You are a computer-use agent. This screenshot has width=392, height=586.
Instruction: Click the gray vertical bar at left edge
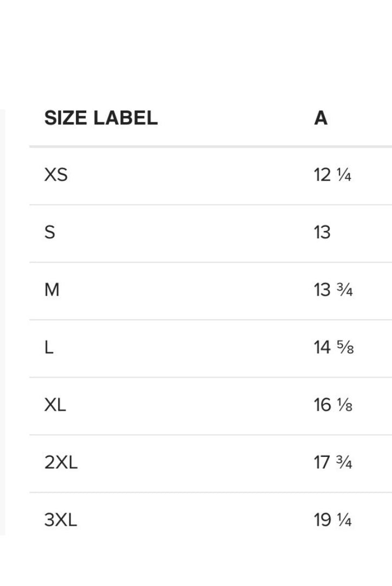click(3, 322)
